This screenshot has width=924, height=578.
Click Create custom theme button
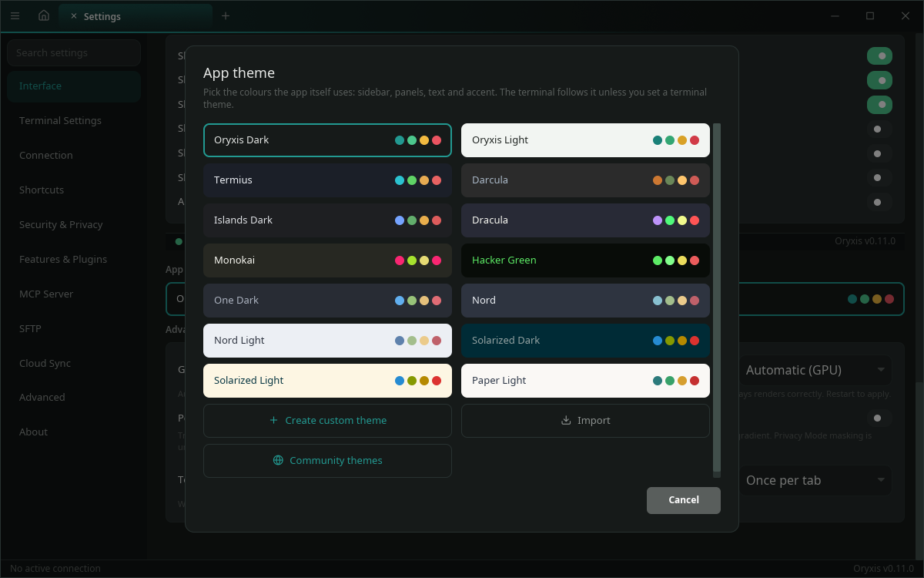tap(327, 421)
